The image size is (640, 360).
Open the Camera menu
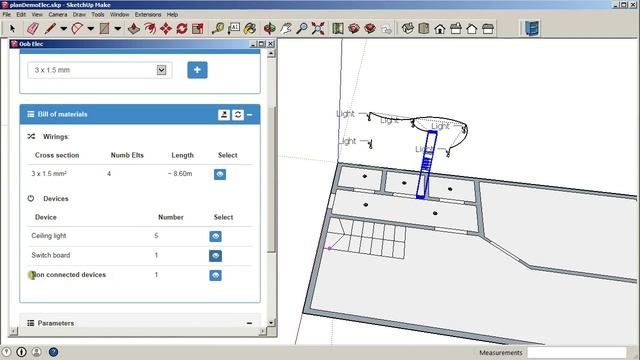click(58, 14)
